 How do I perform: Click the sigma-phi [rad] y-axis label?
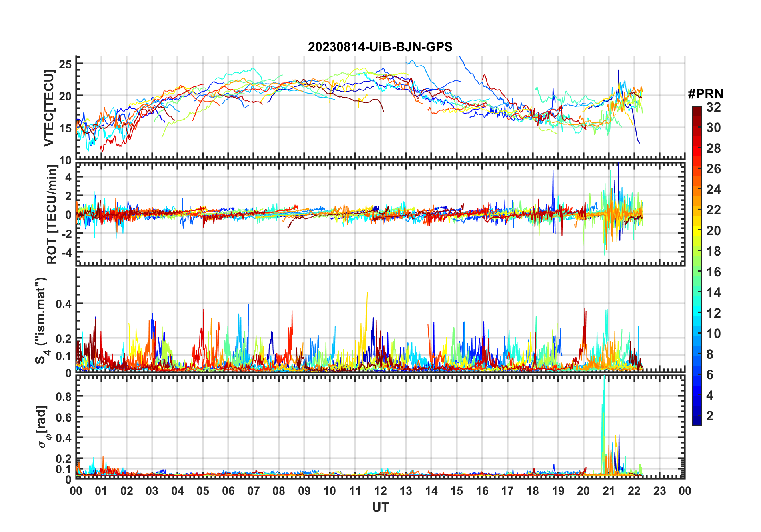43,426
